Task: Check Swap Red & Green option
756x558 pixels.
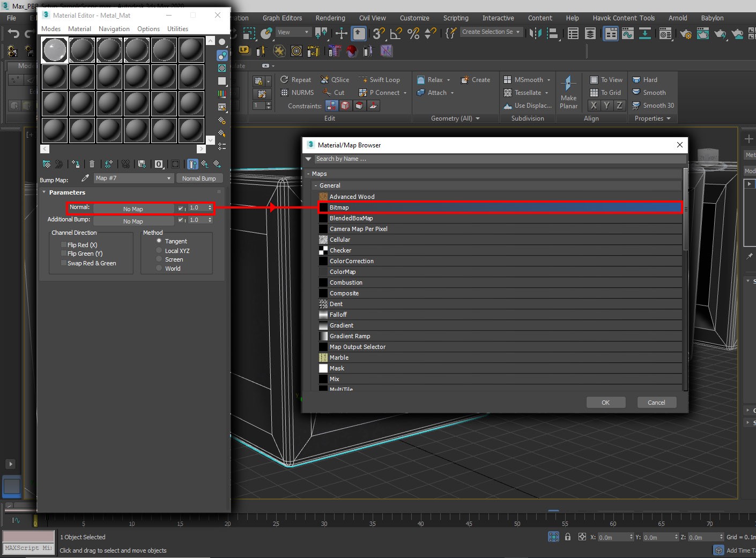Action: [x=63, y=263]
